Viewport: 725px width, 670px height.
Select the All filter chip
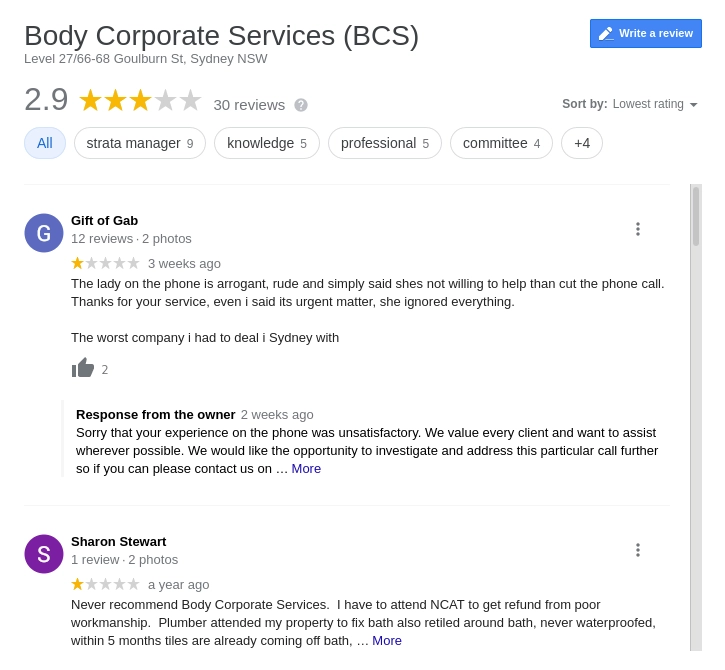pyautogui.click(x=45, y=143)
